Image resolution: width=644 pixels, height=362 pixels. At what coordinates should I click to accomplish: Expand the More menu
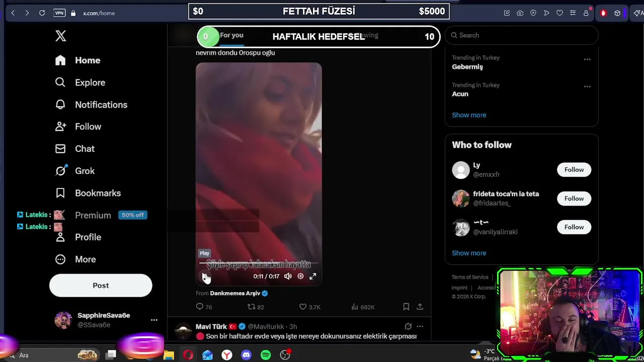point(75,259)
